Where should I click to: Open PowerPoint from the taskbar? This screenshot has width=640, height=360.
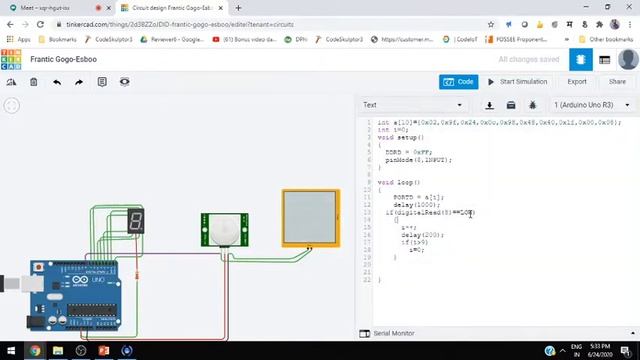coord(104,351)
